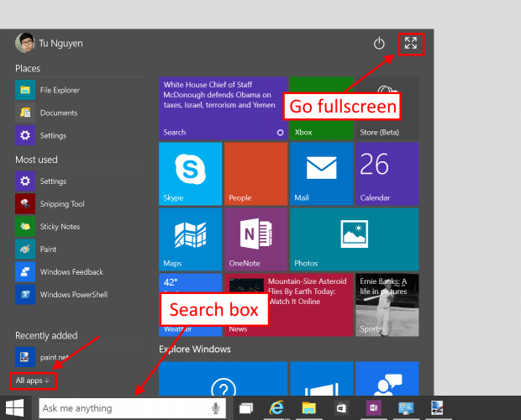
Task: Click the power button icon
Action: tap(379, 43)
